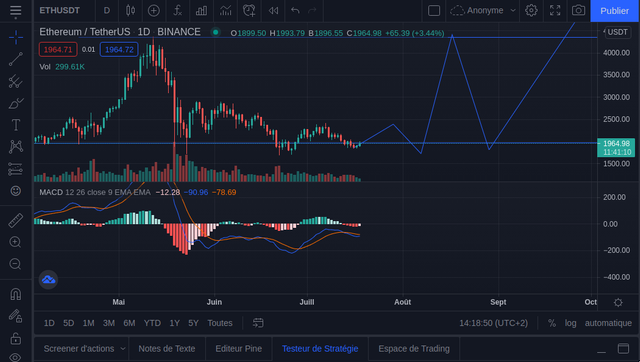640x362 pixels.
Task: Select the Toutes date range
Action: (220, 323)
